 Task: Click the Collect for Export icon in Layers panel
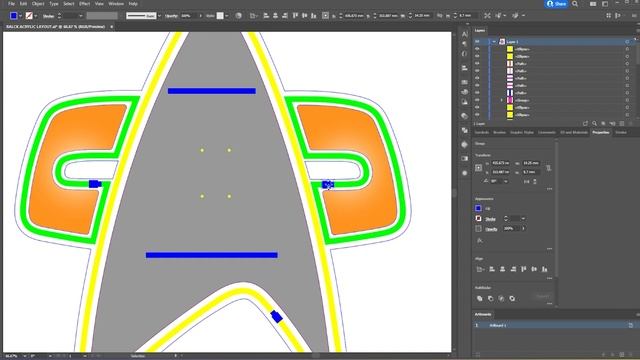(586, 123)
